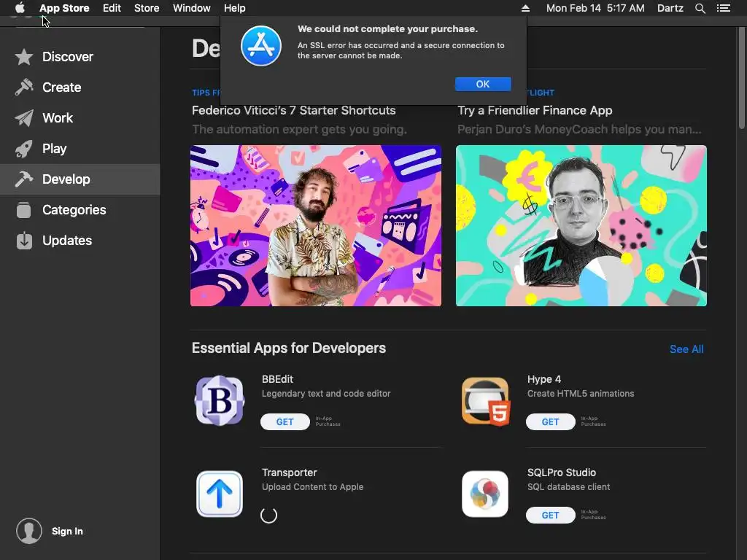
Task: Click the eject icon in menu bar
Action: tap(525, 8)
